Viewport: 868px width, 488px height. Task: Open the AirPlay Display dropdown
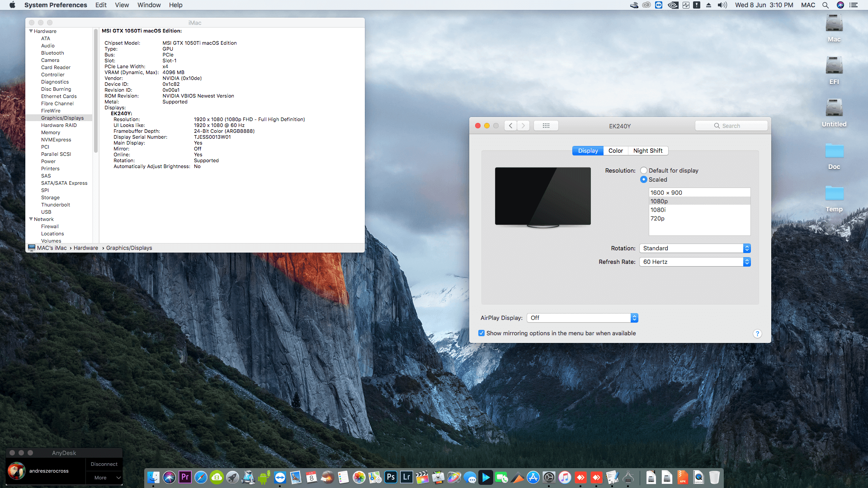tap(582, 318)
